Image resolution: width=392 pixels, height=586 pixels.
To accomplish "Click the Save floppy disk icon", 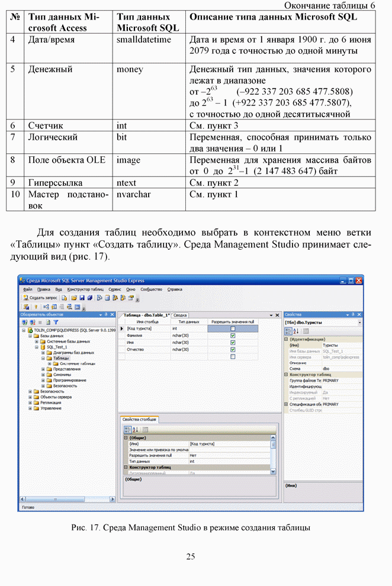I will (x=82, y=298).
